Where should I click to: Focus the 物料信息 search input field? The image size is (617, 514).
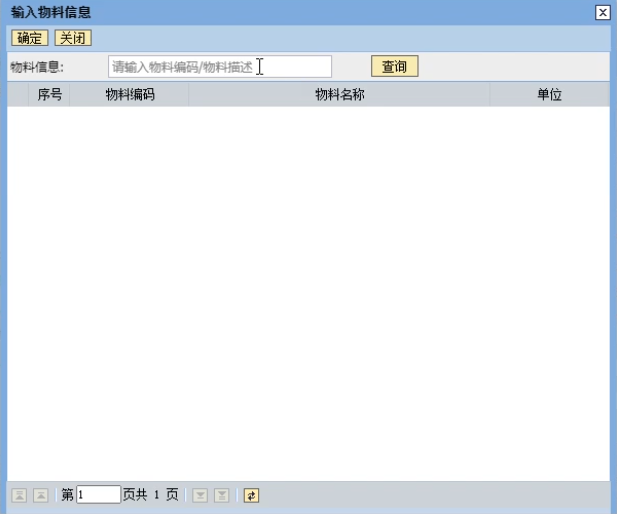[220, 67]
